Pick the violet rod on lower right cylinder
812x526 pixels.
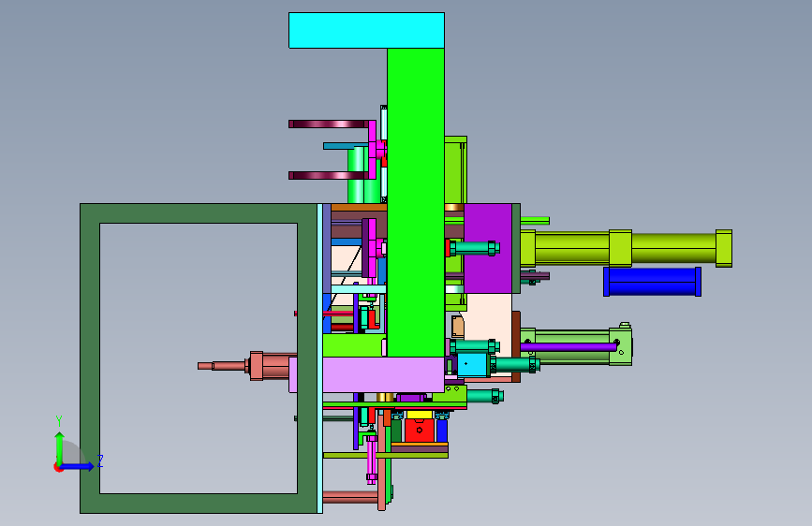click(x=568, y=347)
